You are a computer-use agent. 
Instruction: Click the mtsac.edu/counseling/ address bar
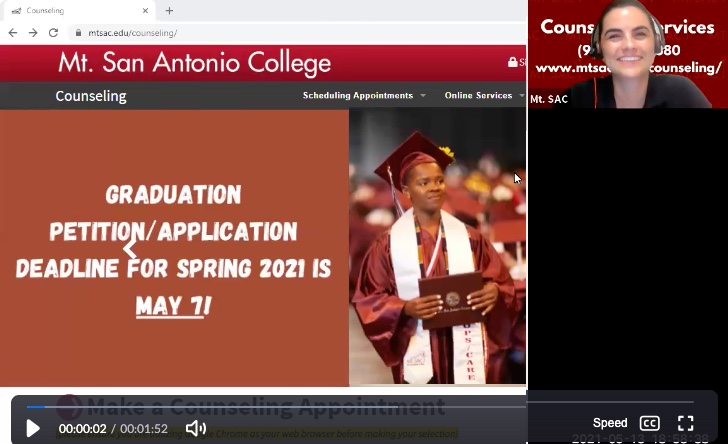point(132,33)
